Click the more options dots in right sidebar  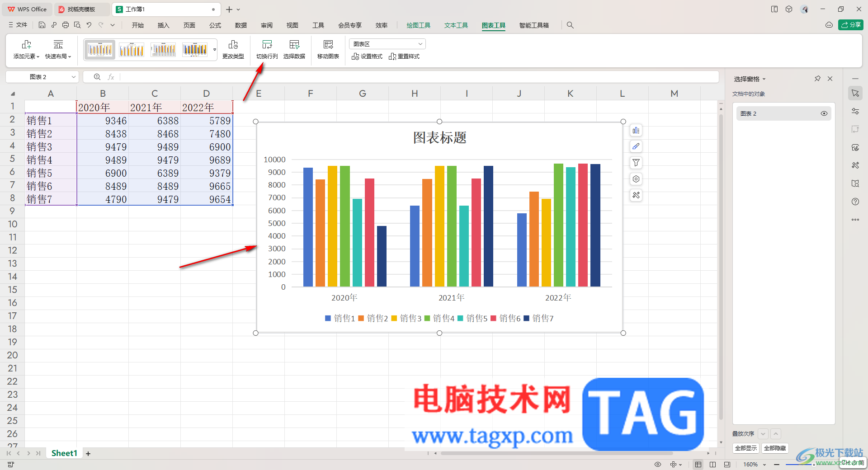pos(855,220)
